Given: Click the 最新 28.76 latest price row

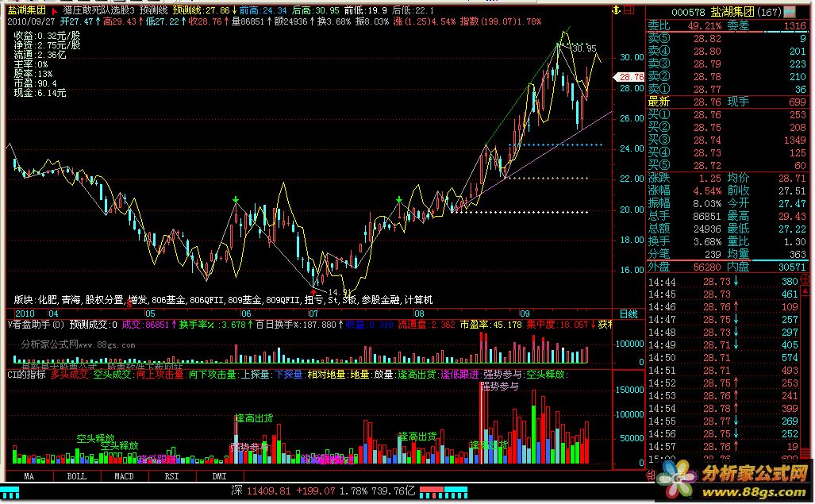Looking at the screenshot, I should (x=684, y=102).
